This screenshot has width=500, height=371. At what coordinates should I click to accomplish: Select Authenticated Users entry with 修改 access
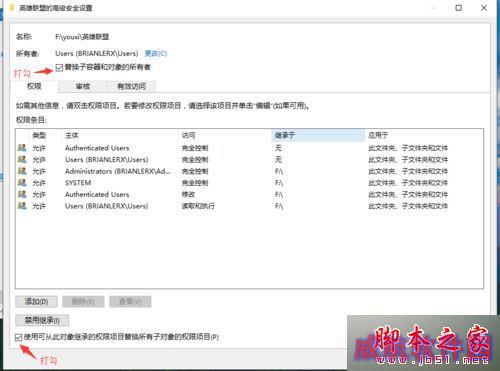coord(249,194)
